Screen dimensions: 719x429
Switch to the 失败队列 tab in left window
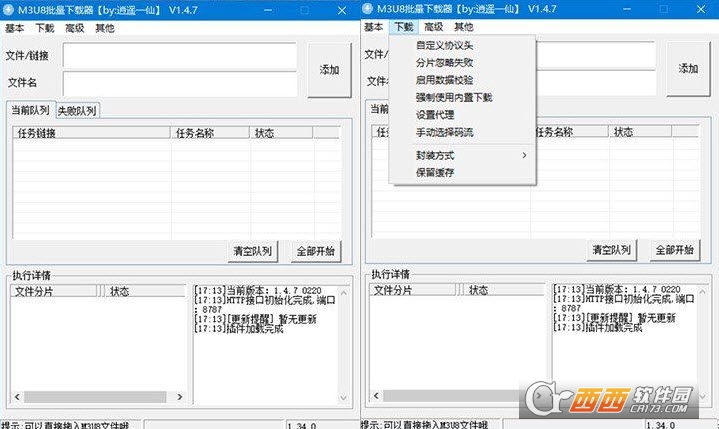(77, 110)
